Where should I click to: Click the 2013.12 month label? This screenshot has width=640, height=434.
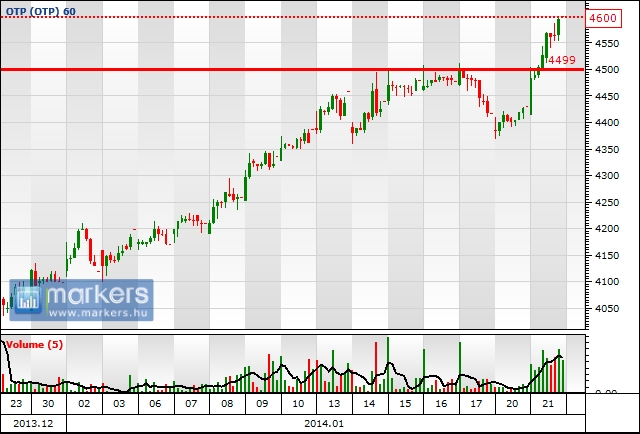tap(33, 423)
